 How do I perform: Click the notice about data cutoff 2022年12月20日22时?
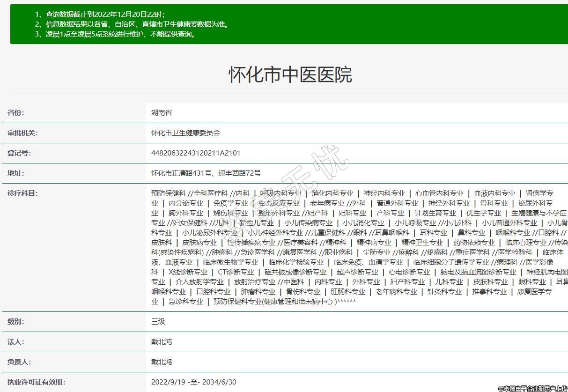tap(100, 15)
